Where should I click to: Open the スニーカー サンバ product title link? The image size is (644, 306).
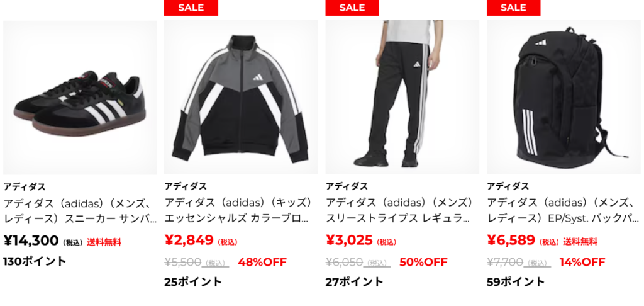point(80,210)
